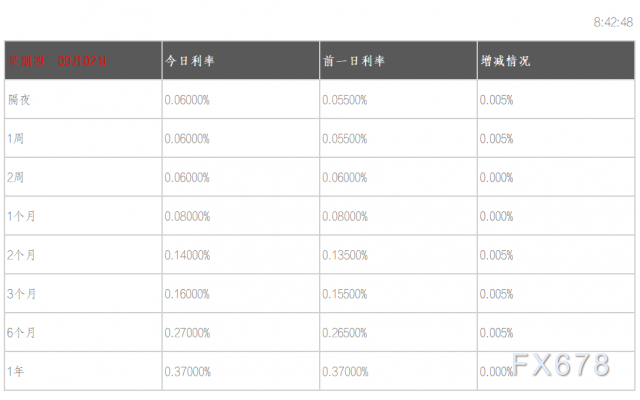Image resolution: width=640 pixels, height=400 pixels.
Task: Click the 1个月 row label
Action: 21,216
